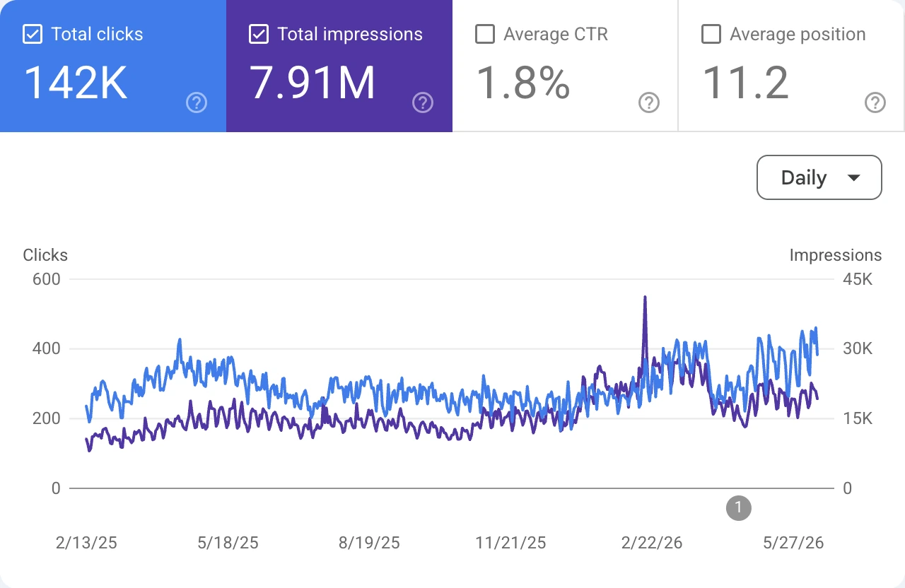This screenshot has height=588, width=905.
Task: Click the 11/21/25 date label
Action: [x=510, y=543]
